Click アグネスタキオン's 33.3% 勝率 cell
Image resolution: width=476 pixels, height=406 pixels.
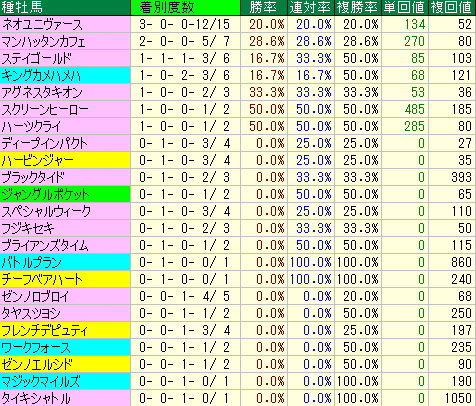point(264,93)
